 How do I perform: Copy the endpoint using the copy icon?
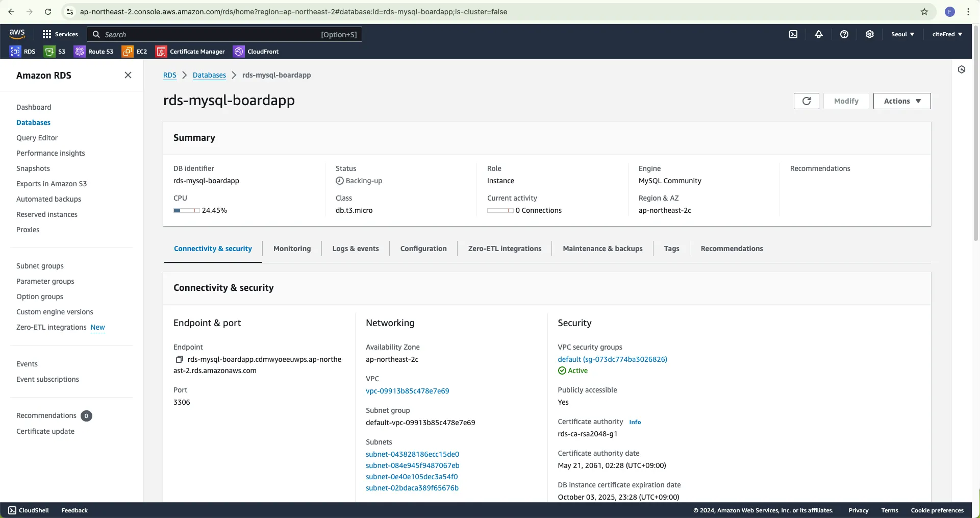coord(180,359)
